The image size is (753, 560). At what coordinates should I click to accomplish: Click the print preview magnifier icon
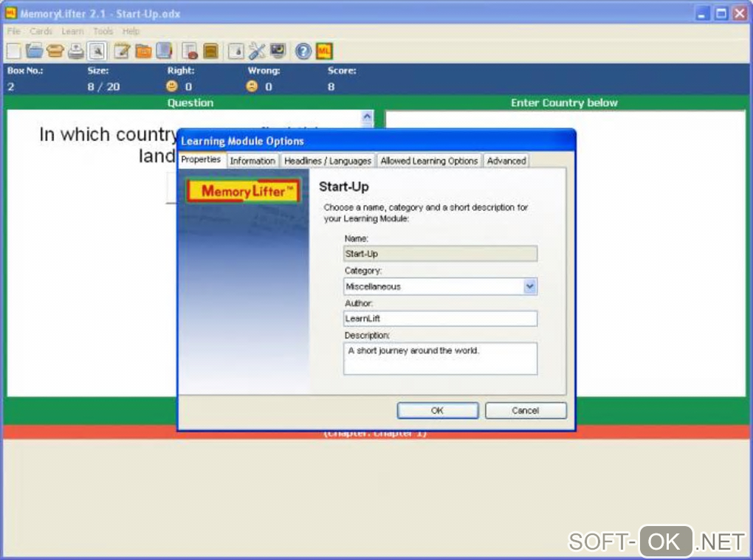click(x=97, y=51)
